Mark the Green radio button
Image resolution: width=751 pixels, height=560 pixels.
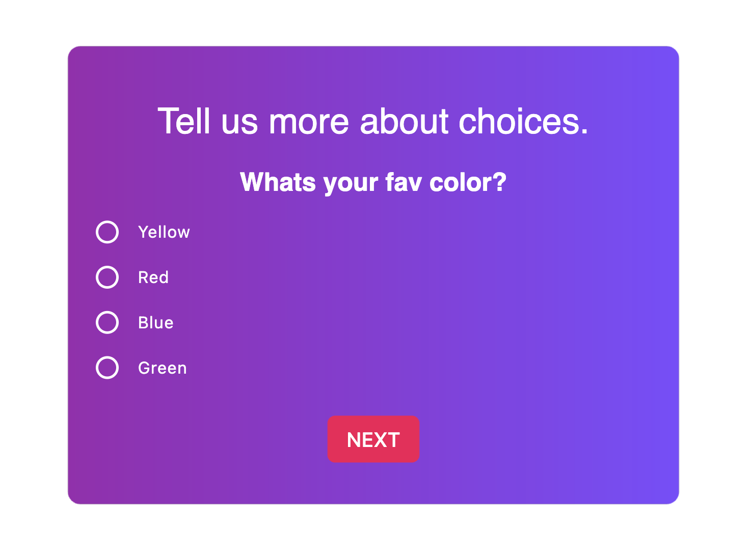click(108, 368)
